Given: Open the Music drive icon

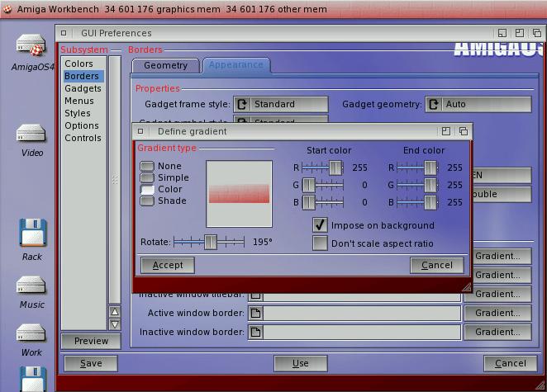Looking at the screenshot, I should [31, 285].
